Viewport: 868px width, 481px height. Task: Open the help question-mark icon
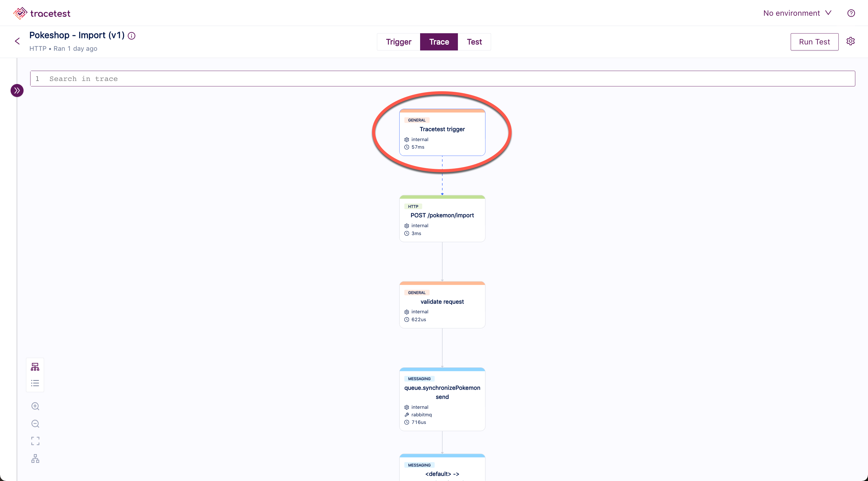pos(851,13)
